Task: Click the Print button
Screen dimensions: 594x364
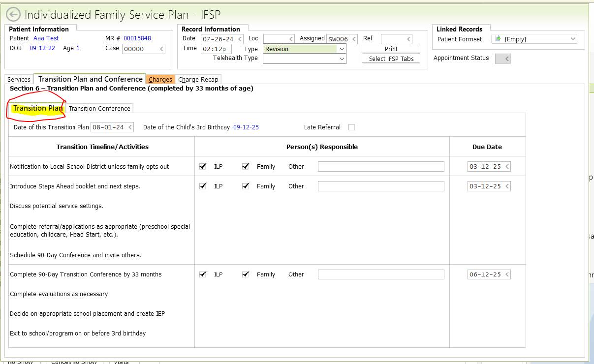Action: click(x=391, y=49)
